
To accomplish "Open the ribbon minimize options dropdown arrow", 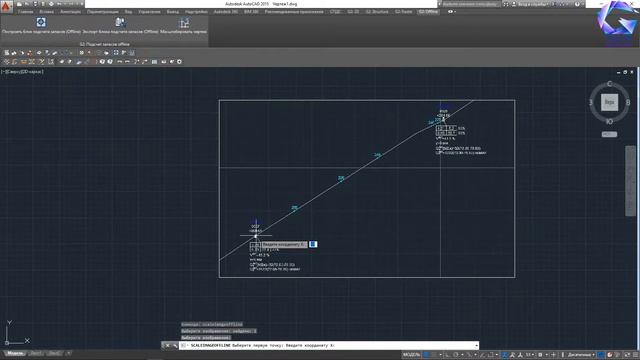I will tap(455, 12).
